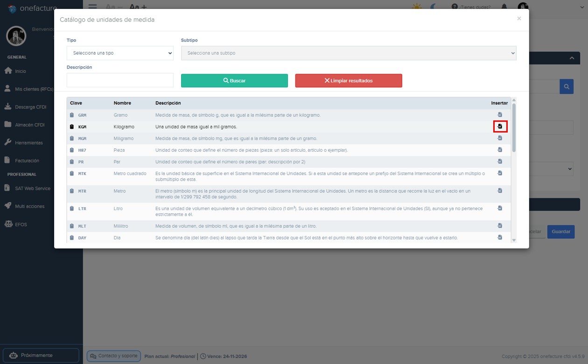
Task: Open Almacén CFDI from the sidebar
Action: pyautogui.click(x=28, y=125)
